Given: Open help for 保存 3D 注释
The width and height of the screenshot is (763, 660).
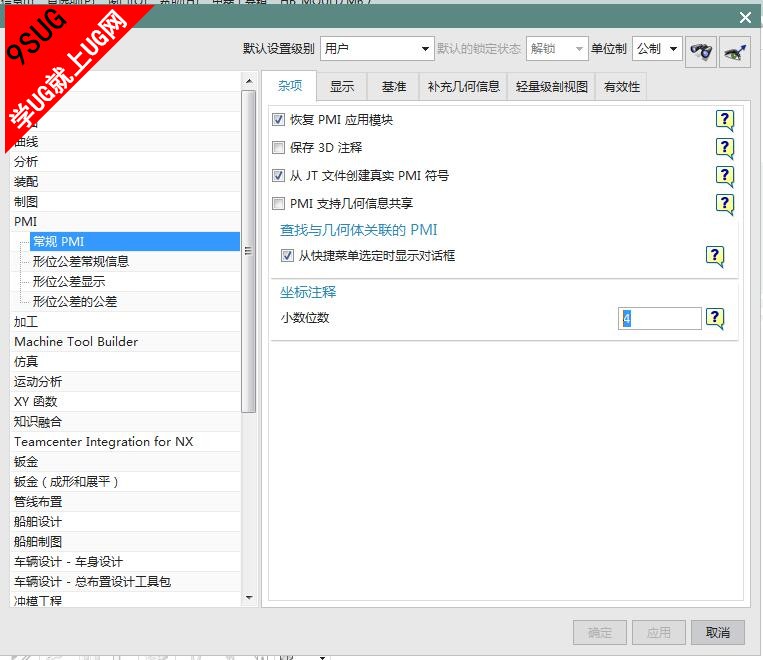Looking at the screenshot, I should click(x=725, y=147).
